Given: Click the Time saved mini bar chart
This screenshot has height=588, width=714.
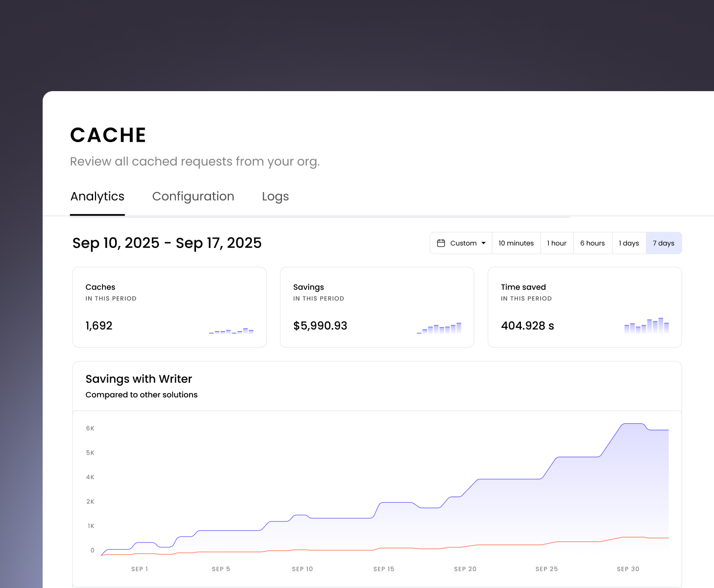Looking at the screenshot, I should (646, 326).
